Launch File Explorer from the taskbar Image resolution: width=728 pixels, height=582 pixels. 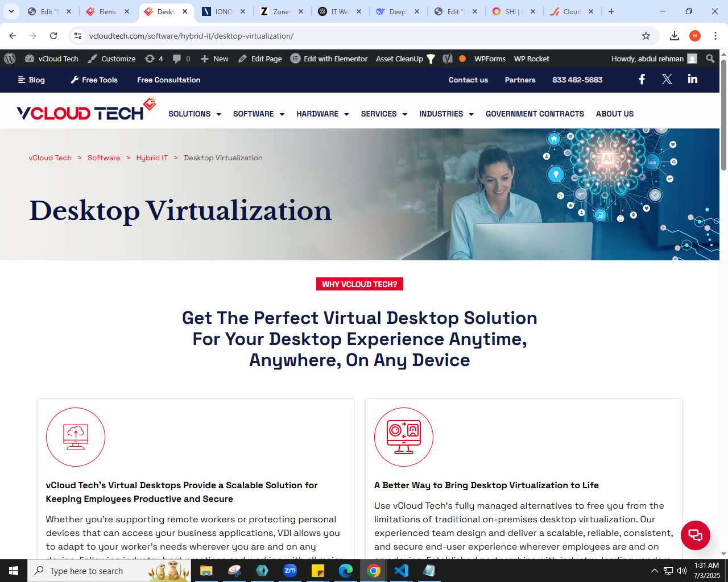[x=206, y=571]
